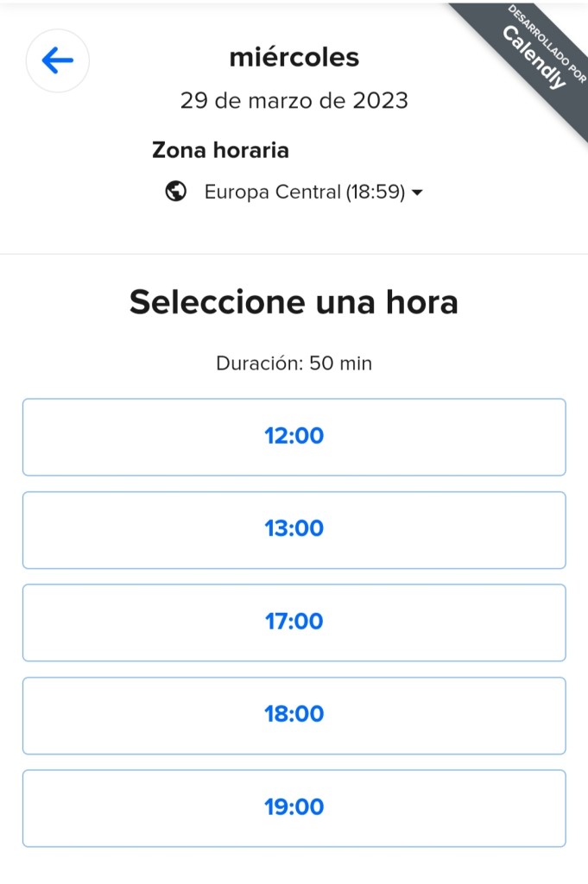Image resolution: width=588 pixels, height=884 pixels.
Task: Click the blue back arrow icon
Action: [x=58, y=60]
